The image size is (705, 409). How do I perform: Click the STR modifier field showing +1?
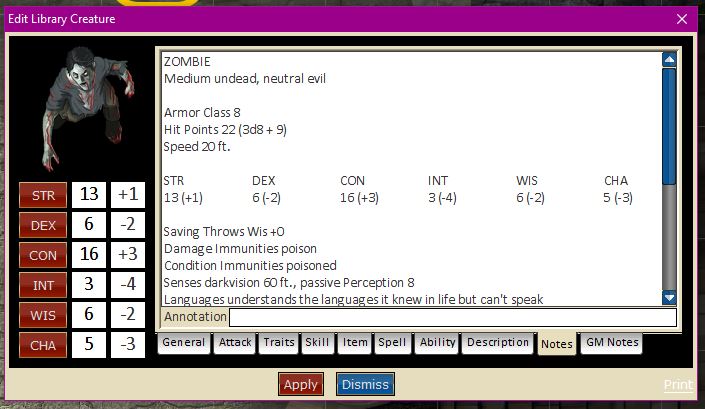pyautogui.click(x=128, y=195)
